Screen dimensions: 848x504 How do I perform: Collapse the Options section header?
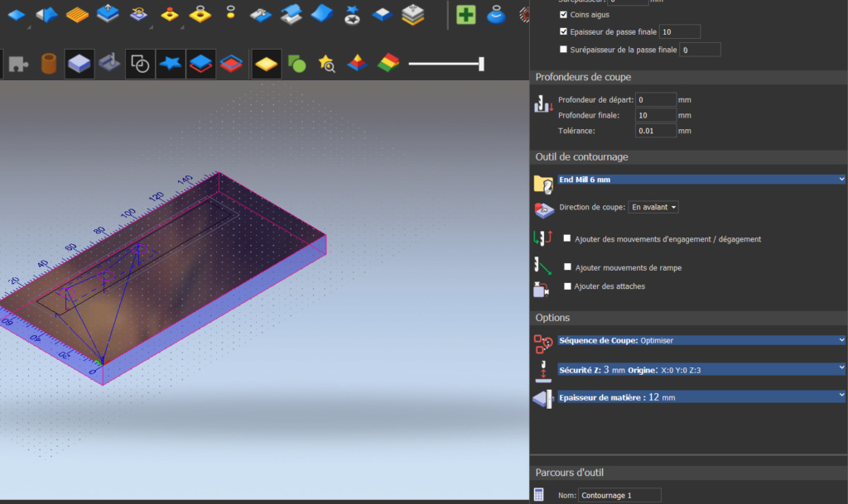688,318
